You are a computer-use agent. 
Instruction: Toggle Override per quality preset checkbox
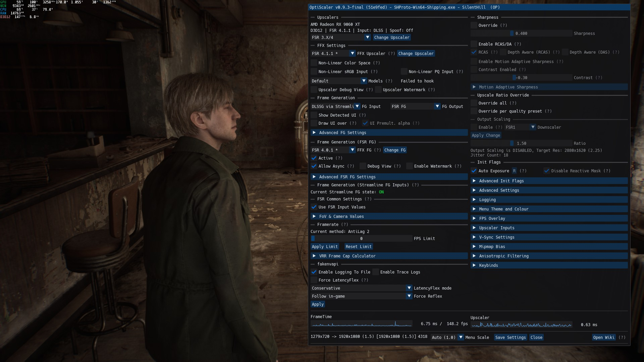pos(474,111)
